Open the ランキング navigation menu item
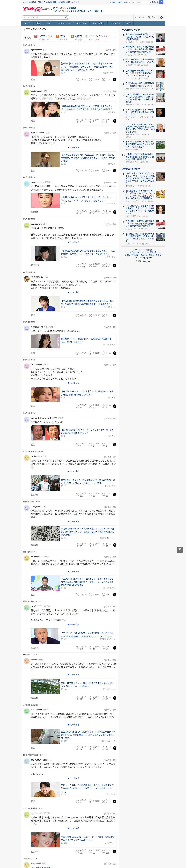Viewport: 186px width, 868px height. pyautogui.click(x=115, y=24)
